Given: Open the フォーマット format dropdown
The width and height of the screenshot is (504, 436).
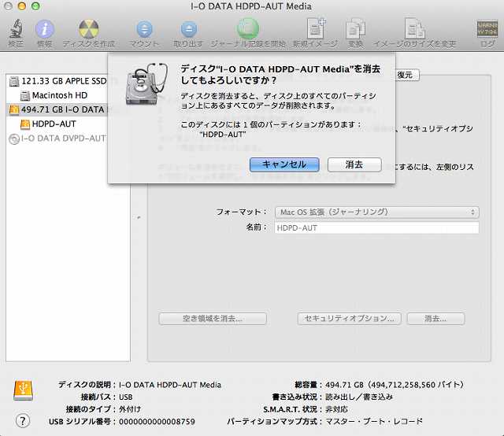Looking at the screenshot, I should tap(376, 212).
